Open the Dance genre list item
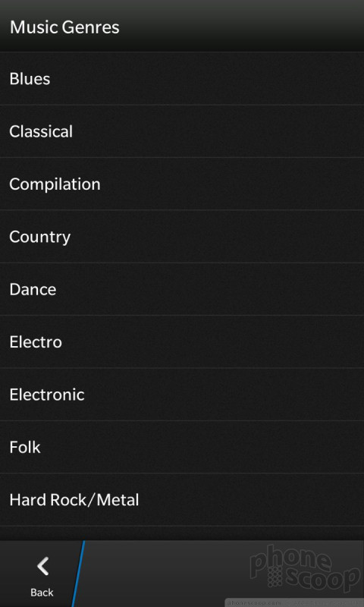Image resolution: width=364 pixels, height=607 pixels. tap(182, 289)
